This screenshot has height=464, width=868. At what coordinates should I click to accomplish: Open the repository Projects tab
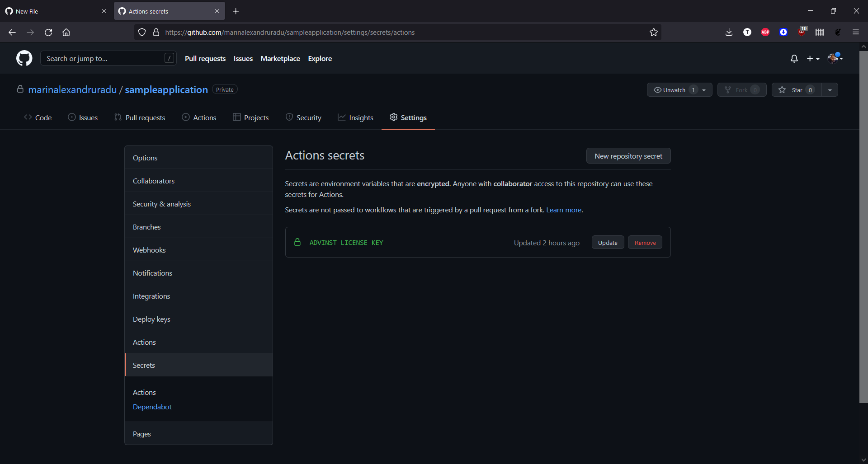tap(250, 117)
